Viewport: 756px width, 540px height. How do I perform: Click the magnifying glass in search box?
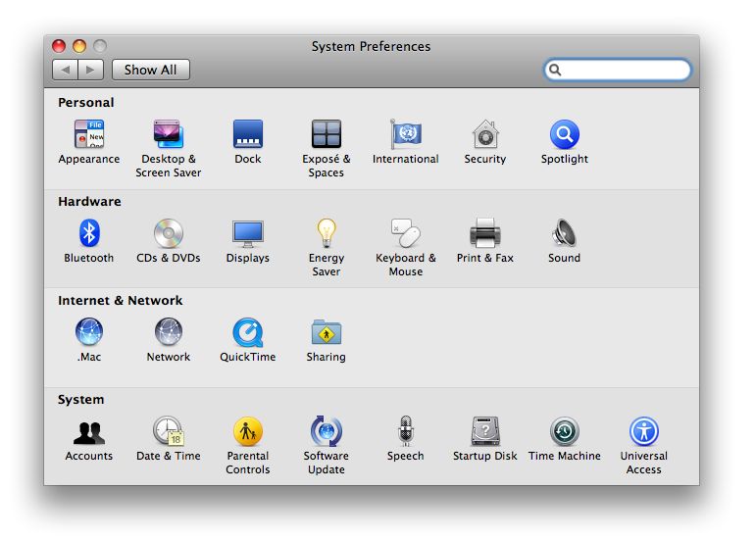tap(555, 70)
